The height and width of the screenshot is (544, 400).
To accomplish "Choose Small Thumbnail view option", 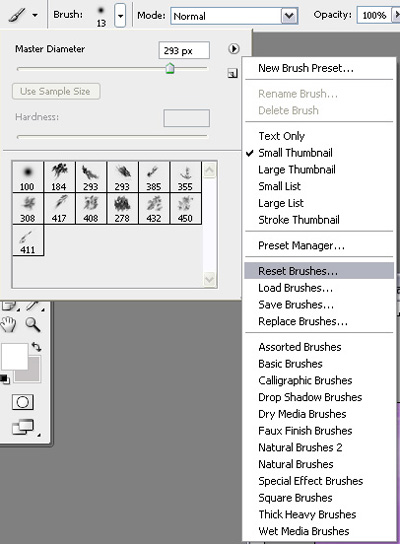I will click(295, 153).
